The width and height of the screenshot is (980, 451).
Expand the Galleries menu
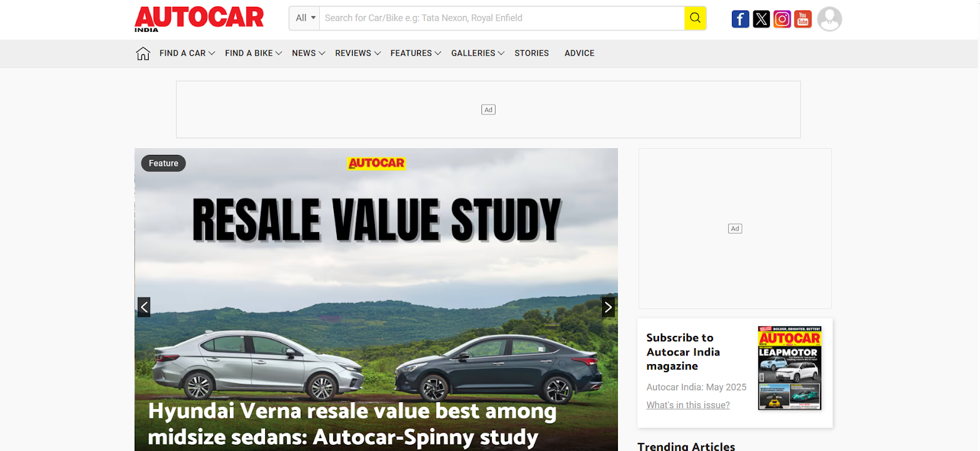pos(478,53)
